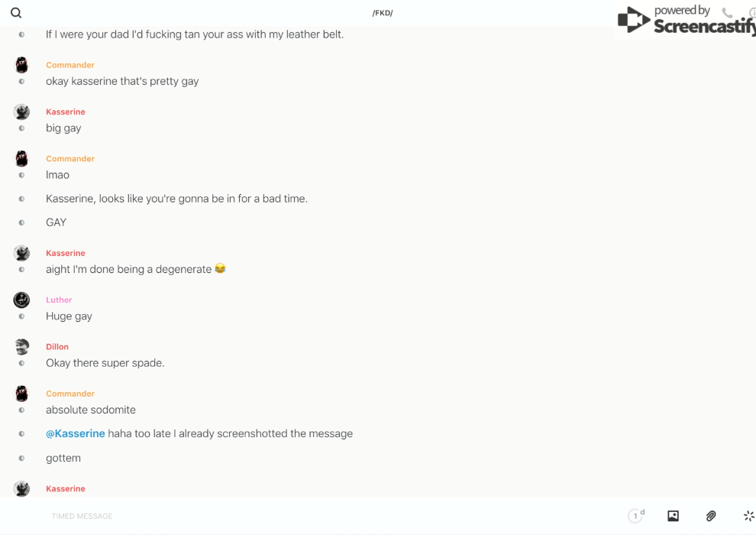Viewport: 756px width, 535px height.
Task: Click the dot beside 'absolute sodomite' message
Action: tap(21, 410)
